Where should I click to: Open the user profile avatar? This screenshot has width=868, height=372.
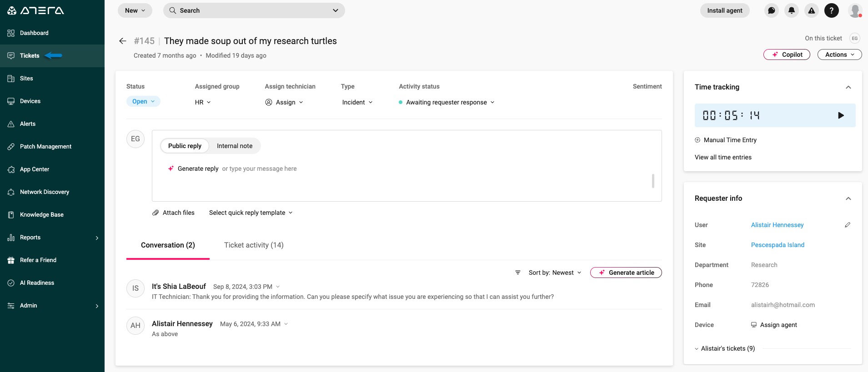click(855, 10)
